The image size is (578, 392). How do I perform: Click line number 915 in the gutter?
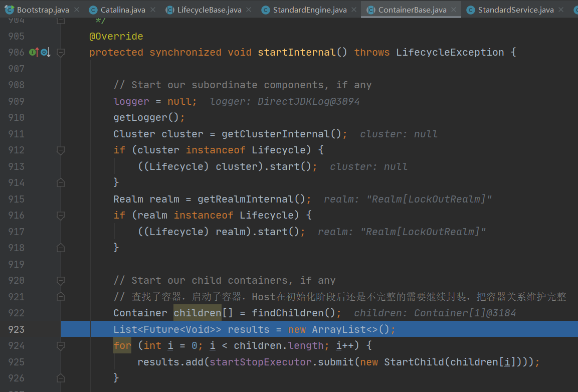pyautogui.click(x=16, y=199)
